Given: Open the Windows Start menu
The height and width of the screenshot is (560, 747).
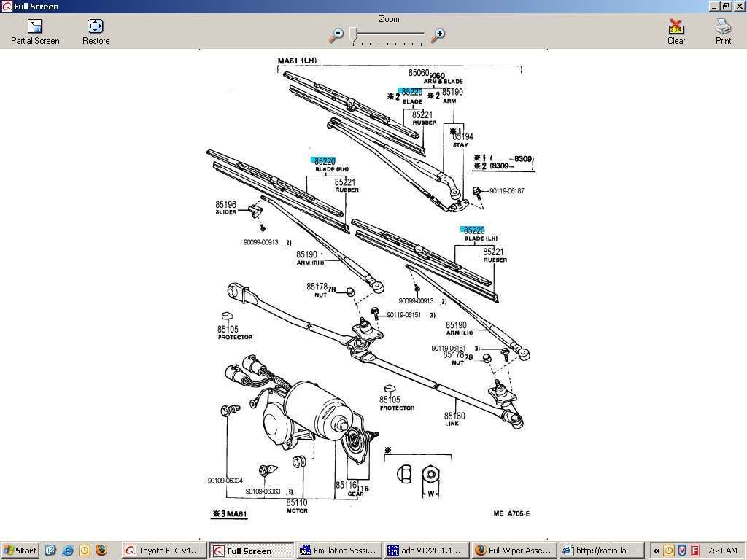Looking at the screenshot, I should click(x=20, y=551).
